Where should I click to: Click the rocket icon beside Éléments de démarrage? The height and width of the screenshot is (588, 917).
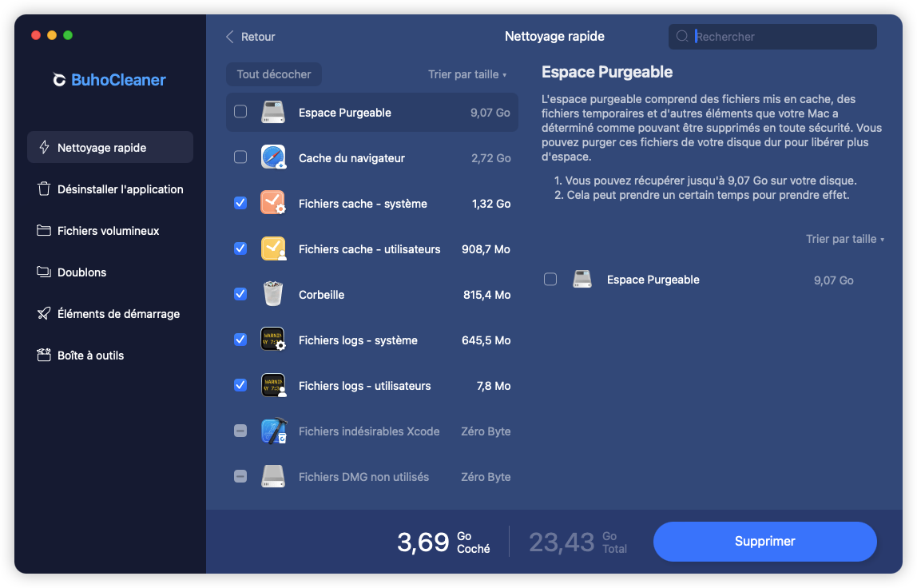pyautogui.click(x=44, y=314)
